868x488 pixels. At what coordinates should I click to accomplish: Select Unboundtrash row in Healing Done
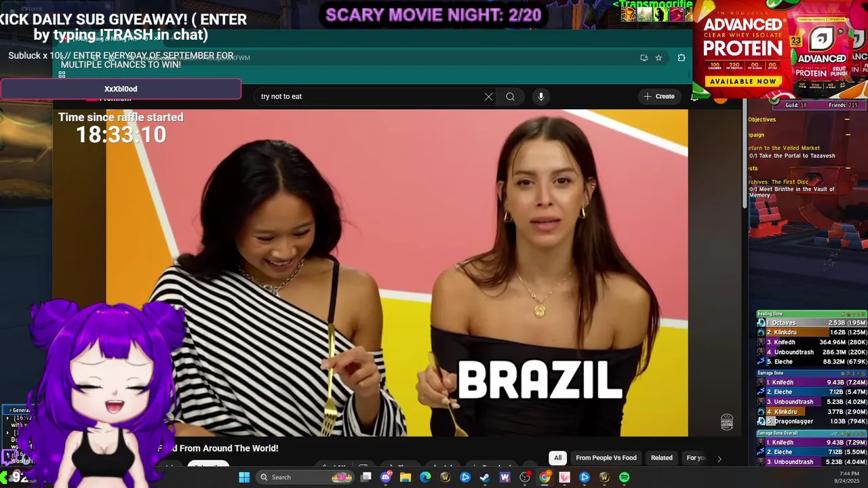[x=812, y=352]
